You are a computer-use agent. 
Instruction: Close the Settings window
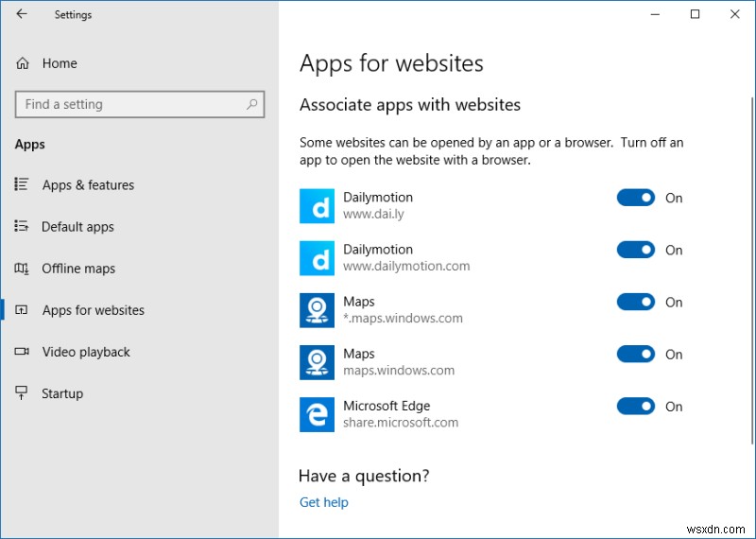pyautogui.click(x=735, y=14)
